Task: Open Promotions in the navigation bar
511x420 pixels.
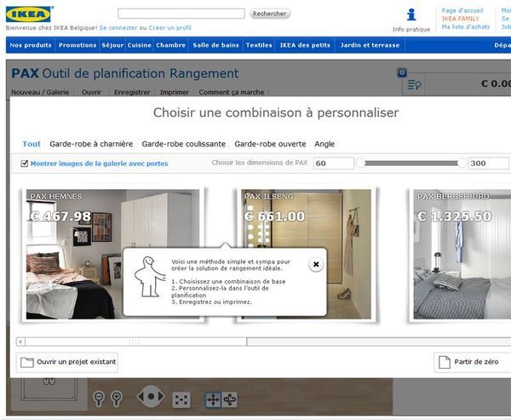Action: (78, 45)
